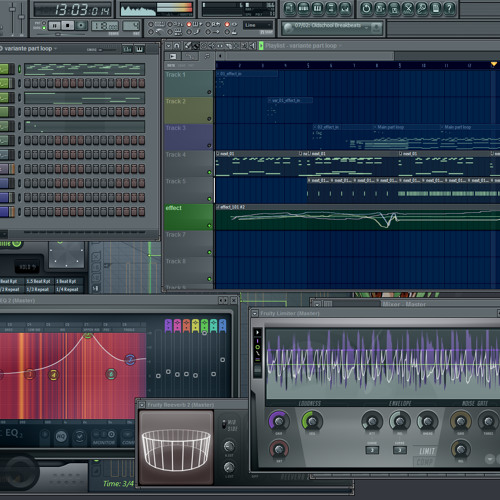Screen dimensions: 500x500
Task: Click the render/export toolbar icon
Action: 394,8
